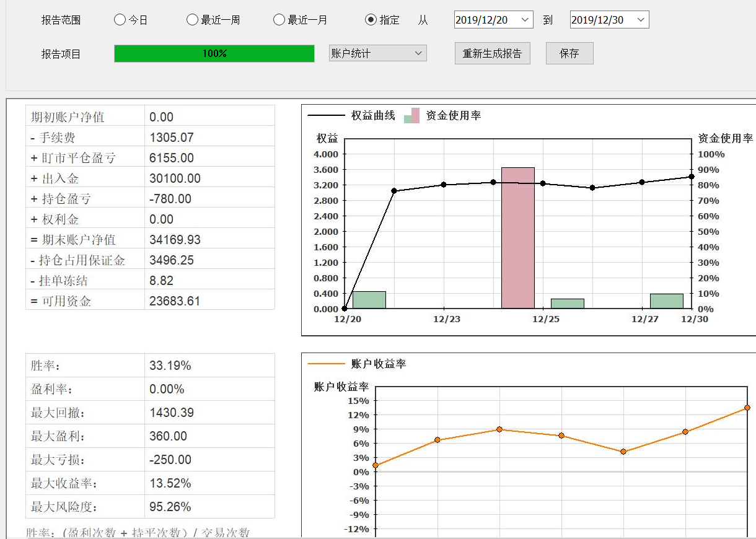
Task: Select the 期末账户净值 value 34169.93
Action: point(175,240)
